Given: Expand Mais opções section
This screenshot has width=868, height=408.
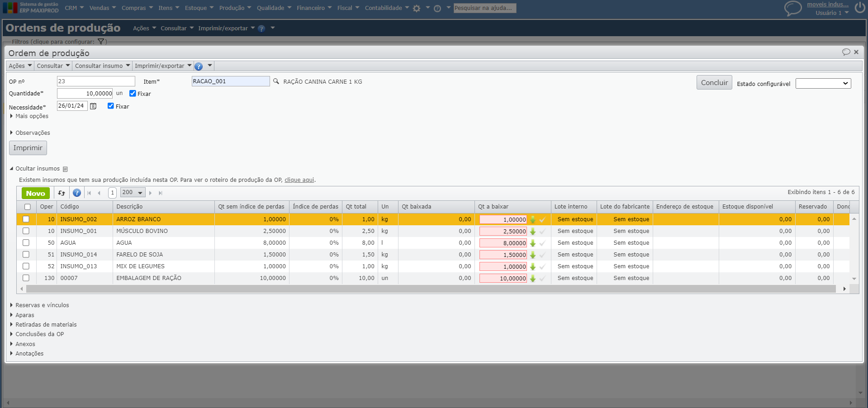Looking at the screenshot, I should 29,116.
